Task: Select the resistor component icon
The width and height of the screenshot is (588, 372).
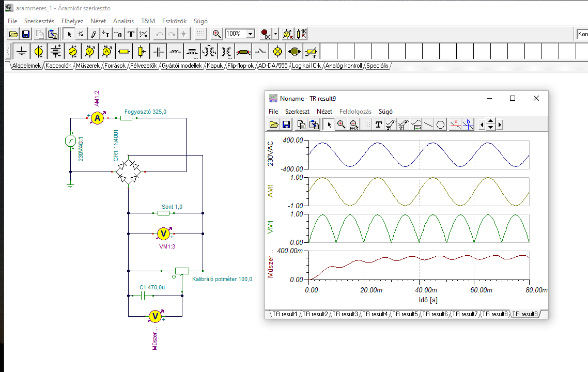Action: click(123, 52)
